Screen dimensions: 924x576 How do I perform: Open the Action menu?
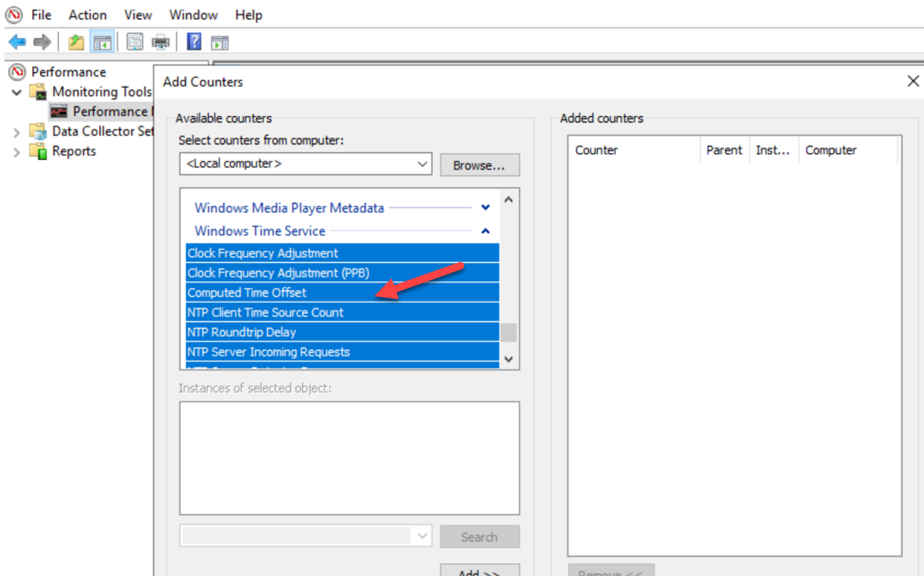click(x=88, y=15)
